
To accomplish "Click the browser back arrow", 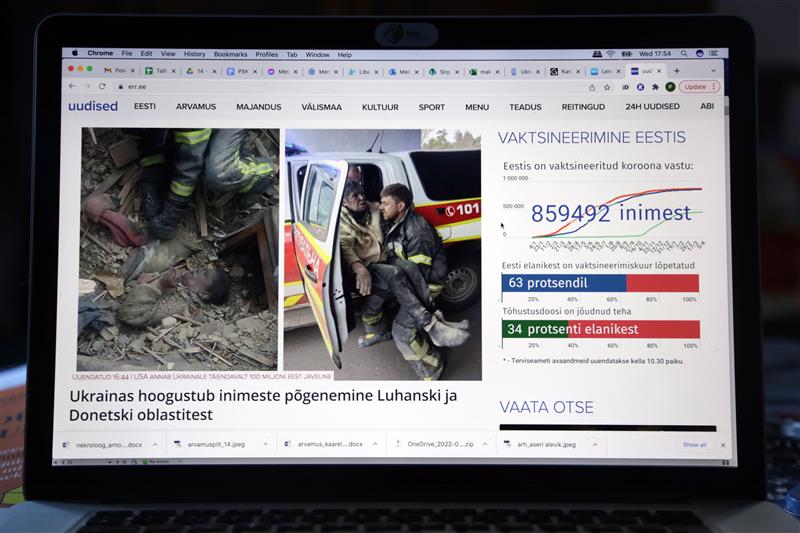I will click(x=71, y=87).
